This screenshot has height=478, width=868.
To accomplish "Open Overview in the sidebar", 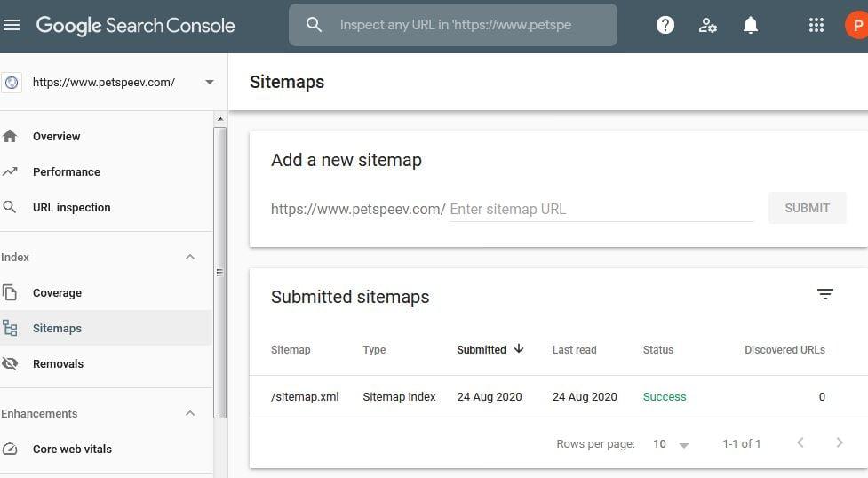I will pyautogui.click(x=106, y=136).
